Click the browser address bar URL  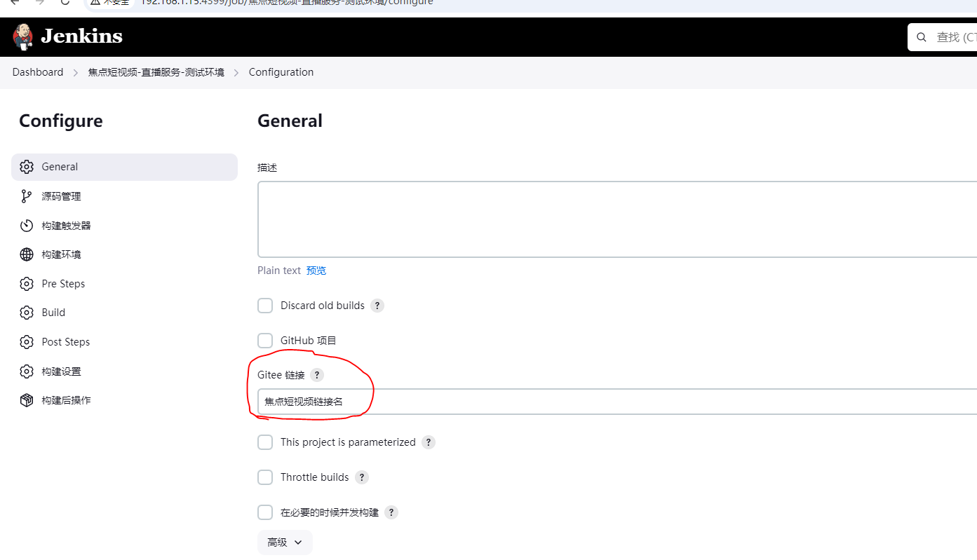tap(287, 2)
